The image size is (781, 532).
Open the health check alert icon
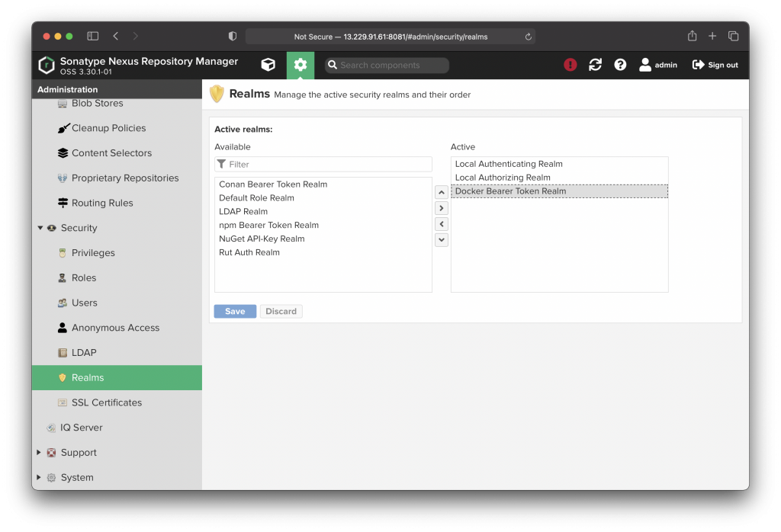[570, 65]
